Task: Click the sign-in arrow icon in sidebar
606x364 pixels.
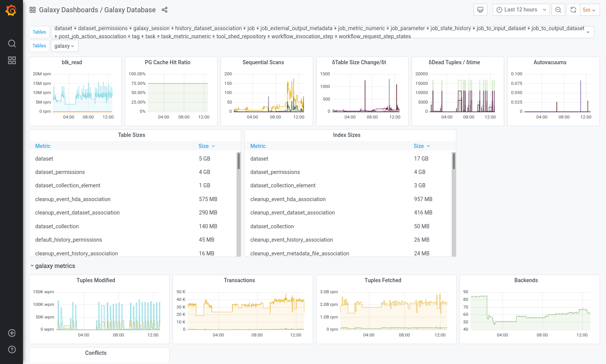Action: coord(12,333)
